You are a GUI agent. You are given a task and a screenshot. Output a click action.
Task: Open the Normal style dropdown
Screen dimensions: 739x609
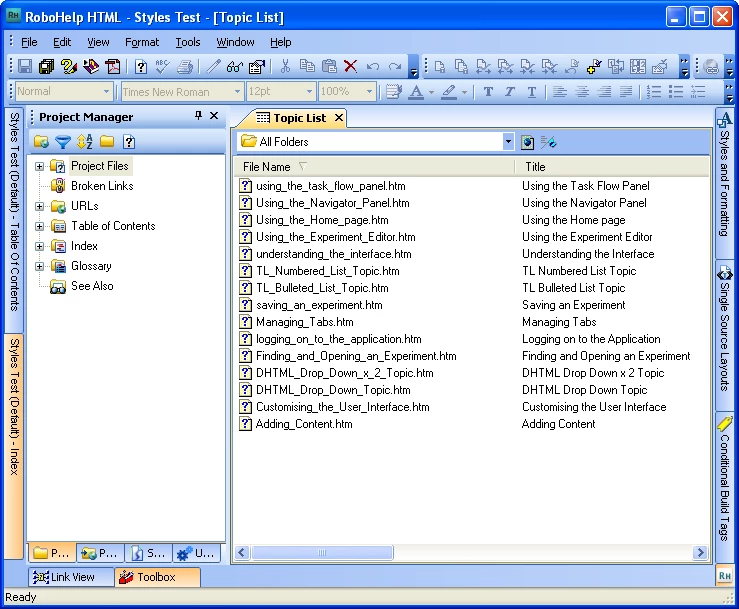107,91
